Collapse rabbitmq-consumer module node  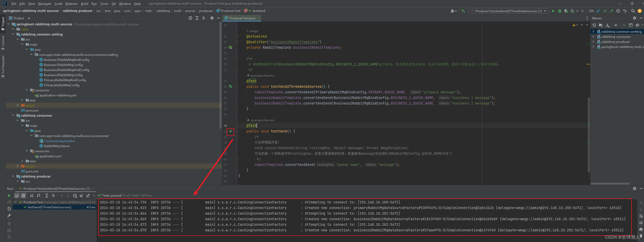(13, 115)
